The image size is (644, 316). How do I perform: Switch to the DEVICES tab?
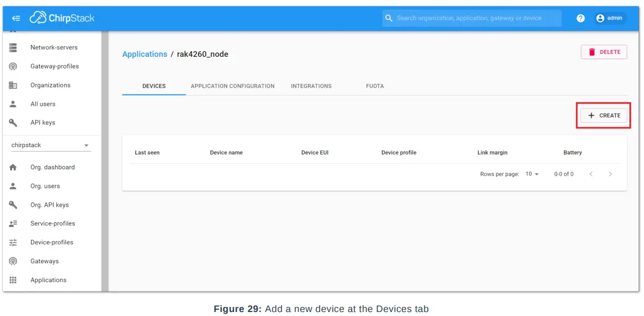click(154, 86)
